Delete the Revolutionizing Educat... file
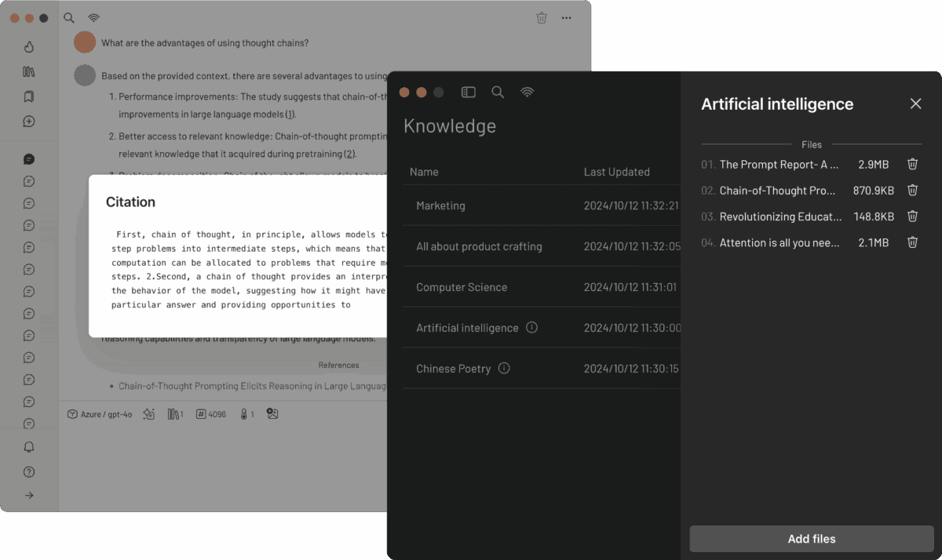This screenshot has width=942, height=560. click(912, 216)
